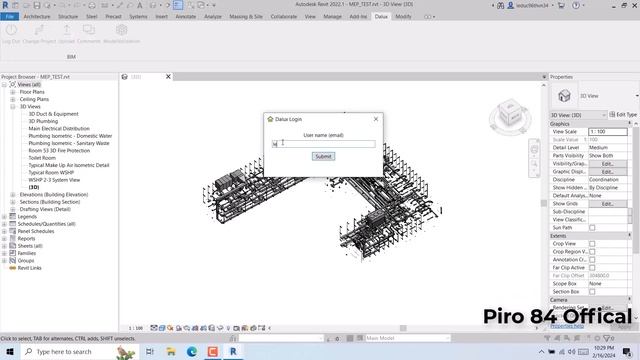The height and width of the screenshot is (360, 640).
Task: Click the ViewCube navigation widget
Action: point(510,116)
